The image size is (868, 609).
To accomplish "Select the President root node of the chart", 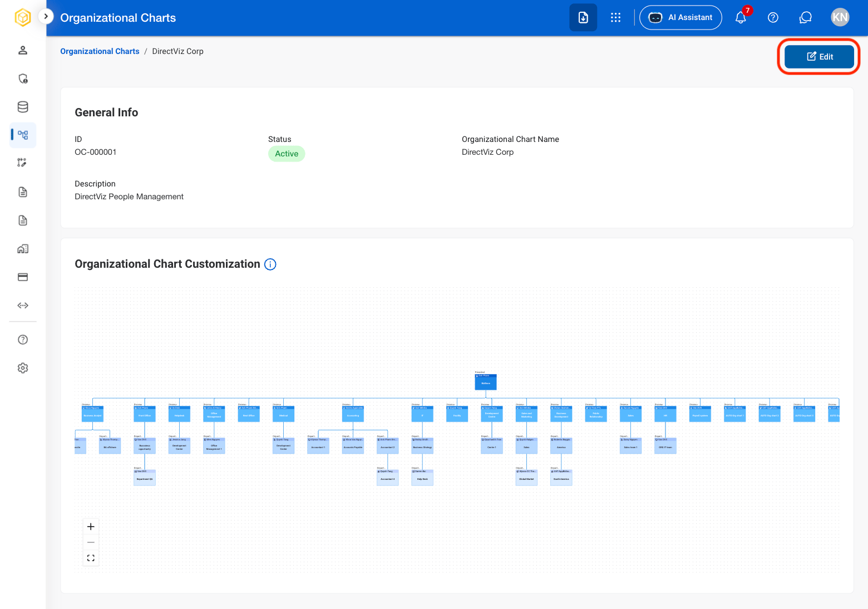I will pyautogui.click(x=486, y=382).
